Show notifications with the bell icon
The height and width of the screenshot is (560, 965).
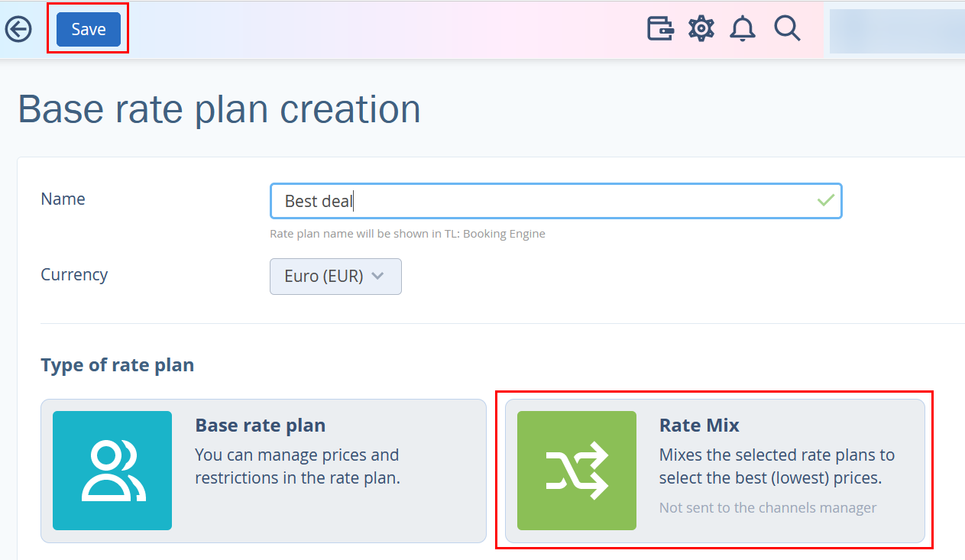coord(742,29)
